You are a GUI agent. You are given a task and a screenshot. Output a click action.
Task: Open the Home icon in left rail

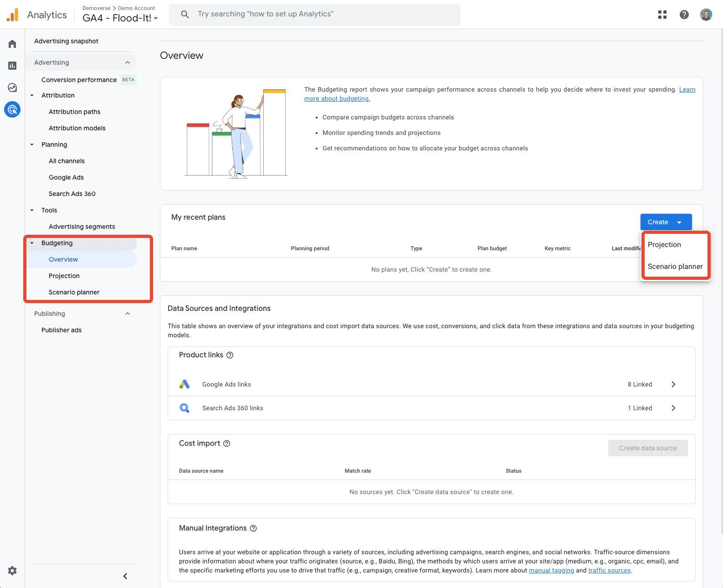click(12, 44)
